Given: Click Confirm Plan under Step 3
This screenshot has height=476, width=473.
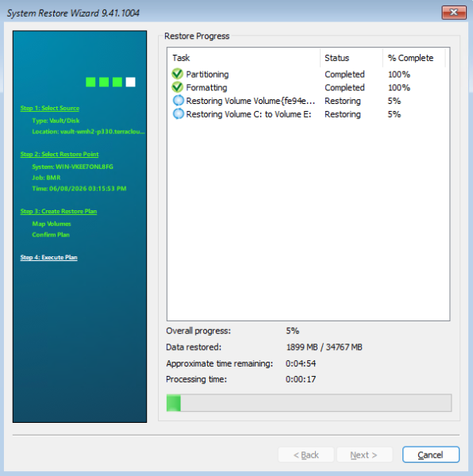Looking at the screenshot, I should point(51,235).
